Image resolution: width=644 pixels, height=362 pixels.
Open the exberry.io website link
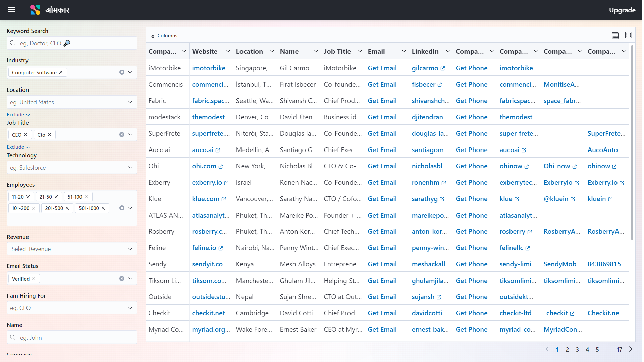click(210, 183)
